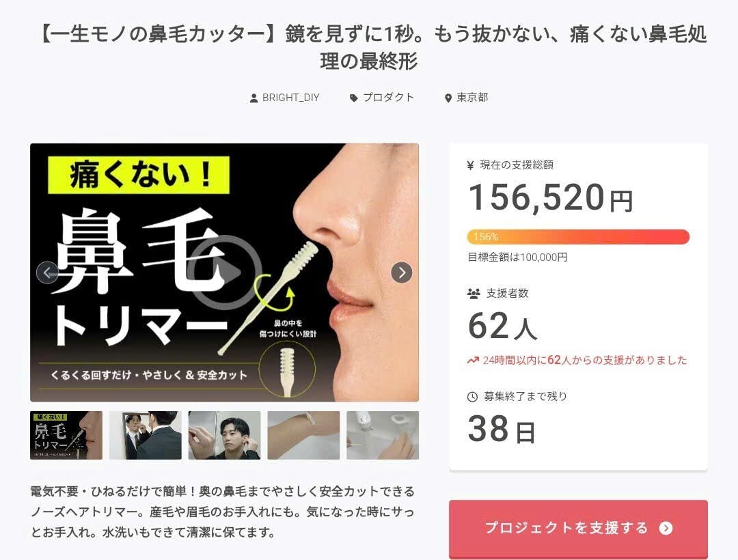Click the supporters group icon beside 支援者数
Viewport: 738px width, 560px height.
point(474,294)
